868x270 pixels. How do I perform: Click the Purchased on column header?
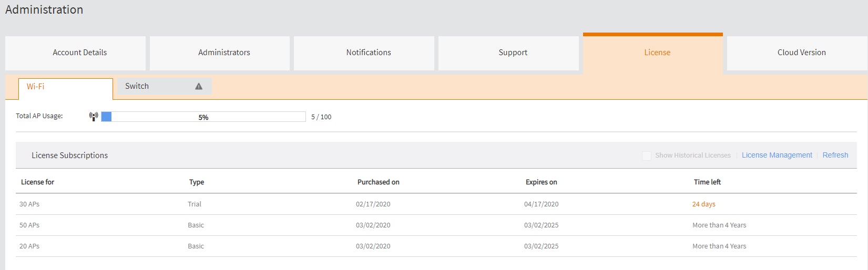tap(378, 182)
